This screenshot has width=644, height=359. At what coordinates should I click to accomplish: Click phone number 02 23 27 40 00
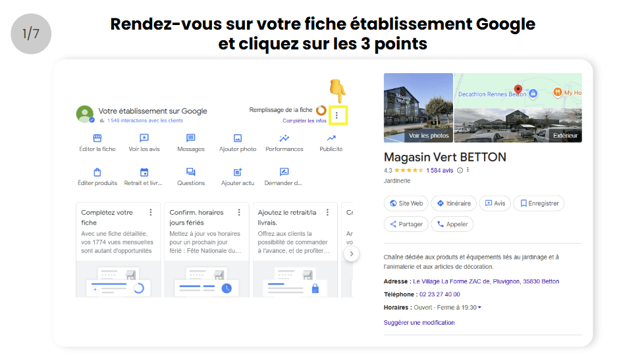439,294
